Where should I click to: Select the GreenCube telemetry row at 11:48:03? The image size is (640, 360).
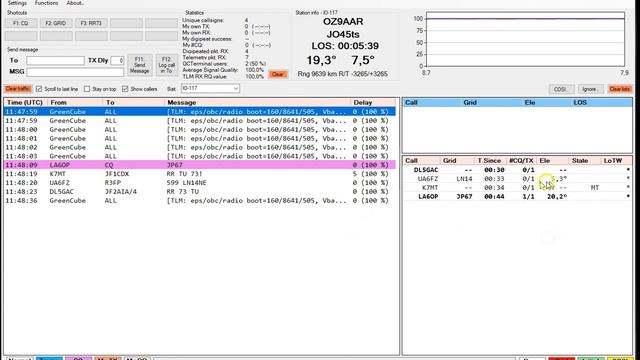(200, 156)
